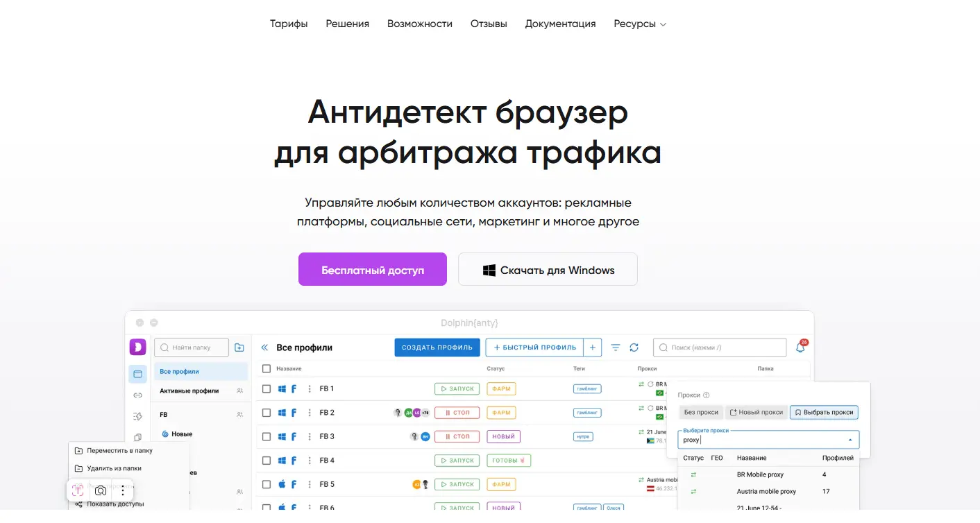Image resolution: width=980 pixels, height=523 pixels.
Task: Open Тарифы in the top navigation
Action: [289, 24]
